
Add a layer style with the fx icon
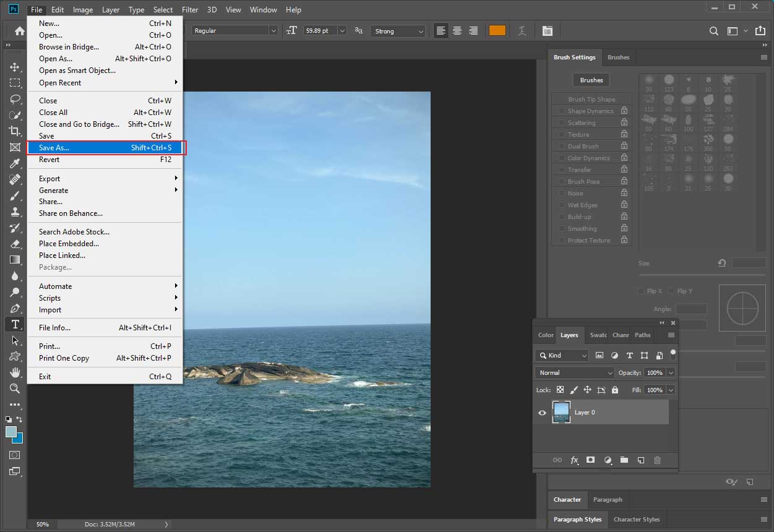click(574, 460)
